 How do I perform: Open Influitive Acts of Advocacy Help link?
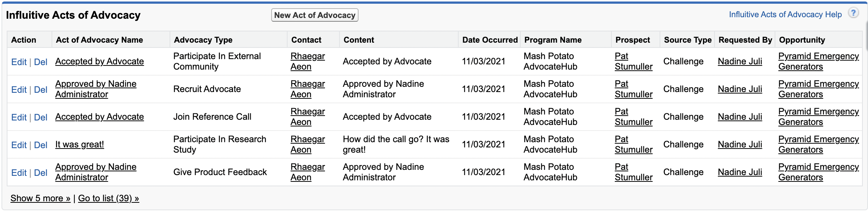coord(785,14)
